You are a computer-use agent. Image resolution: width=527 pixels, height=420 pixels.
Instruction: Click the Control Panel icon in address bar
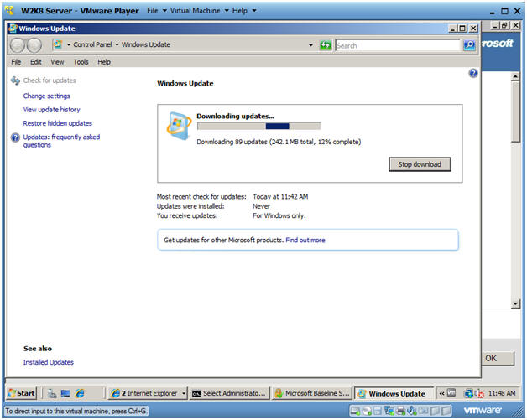(x=58, y=44)
